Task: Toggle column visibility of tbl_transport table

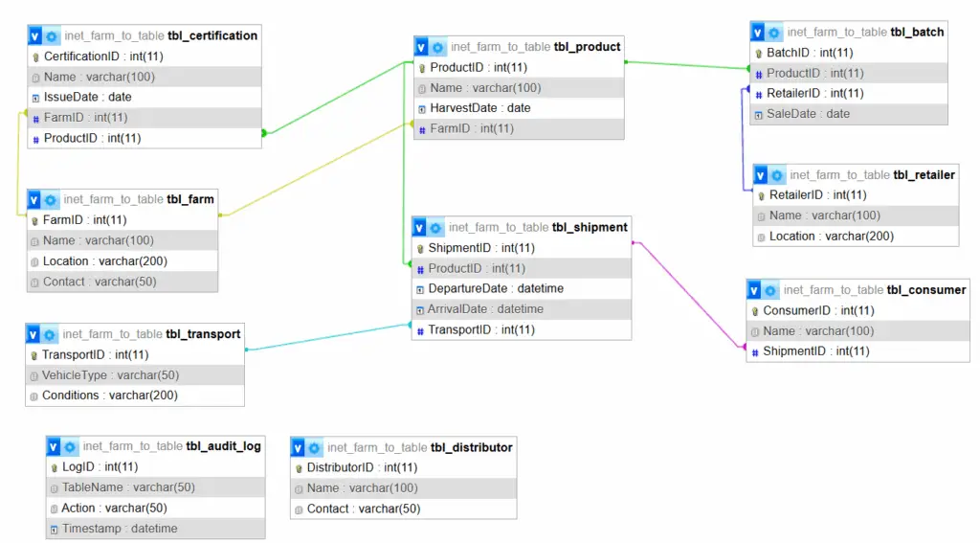Action: [x=33, y=334]
